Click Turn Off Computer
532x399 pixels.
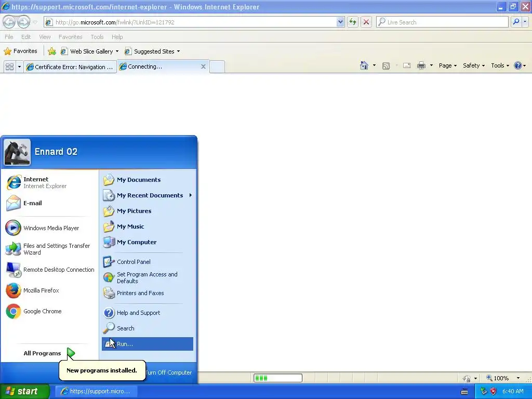169,373
